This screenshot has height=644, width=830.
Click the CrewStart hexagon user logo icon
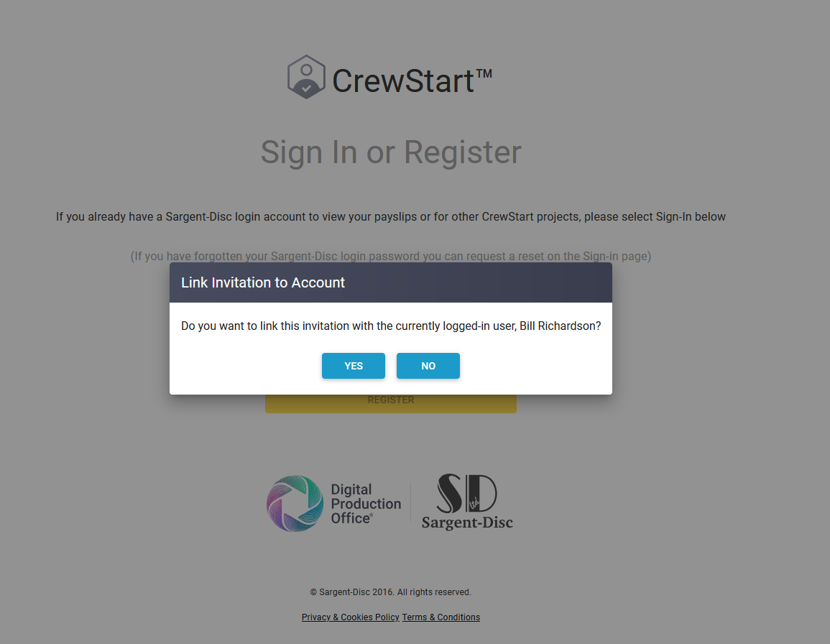click(306, 78)
